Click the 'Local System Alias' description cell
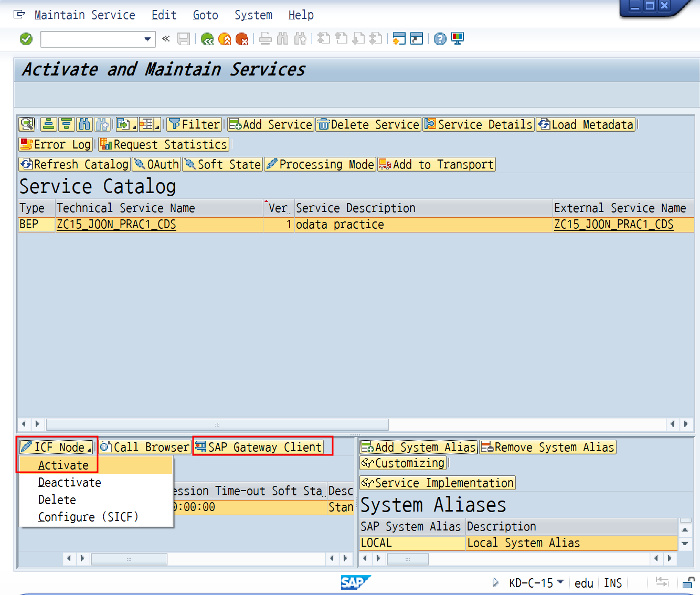Screen dimensions: 700x595 (572, 543)
